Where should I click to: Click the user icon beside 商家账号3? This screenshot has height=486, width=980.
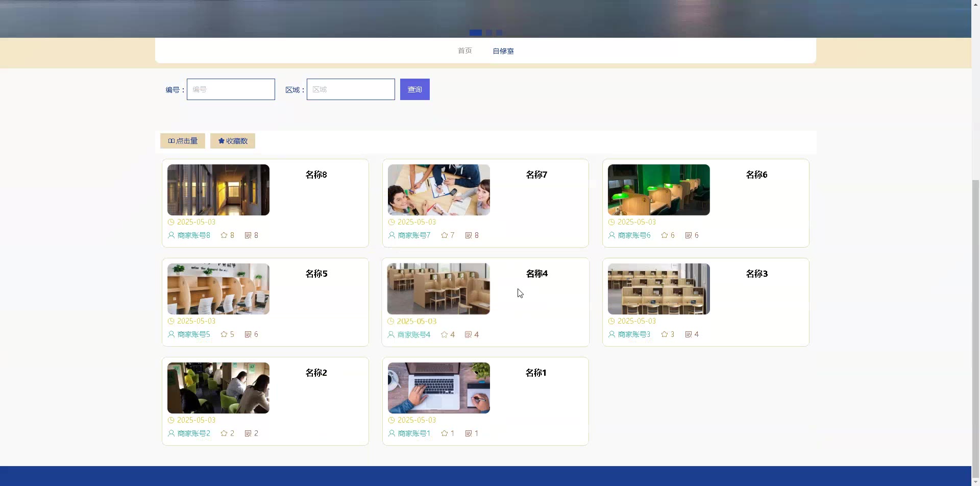click(611, 334)
